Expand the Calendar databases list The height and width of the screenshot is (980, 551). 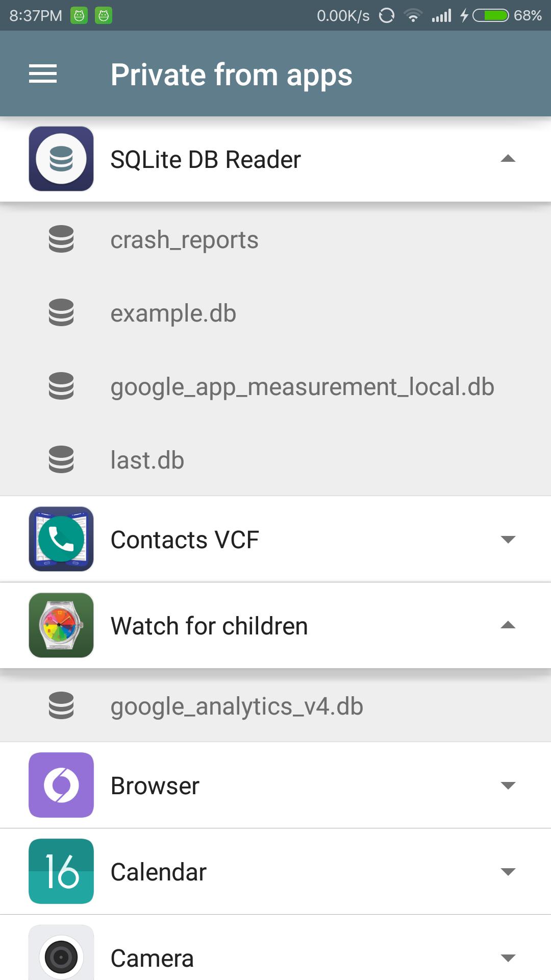click(x=508, y=872)
